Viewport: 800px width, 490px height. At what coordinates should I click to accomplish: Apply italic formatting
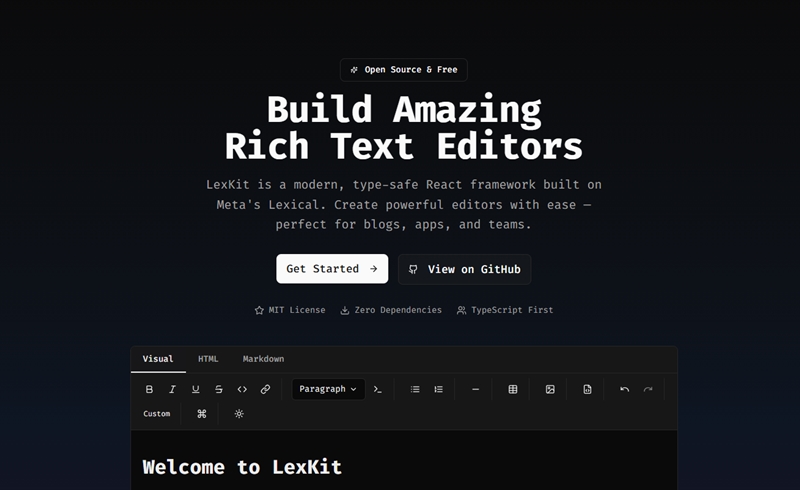[x=172, y=389]
